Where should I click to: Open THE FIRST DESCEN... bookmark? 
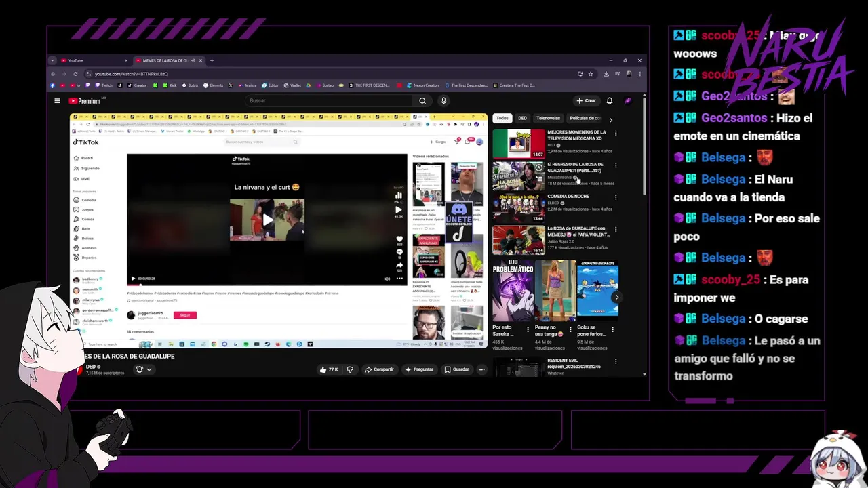[x=371, y=85]
